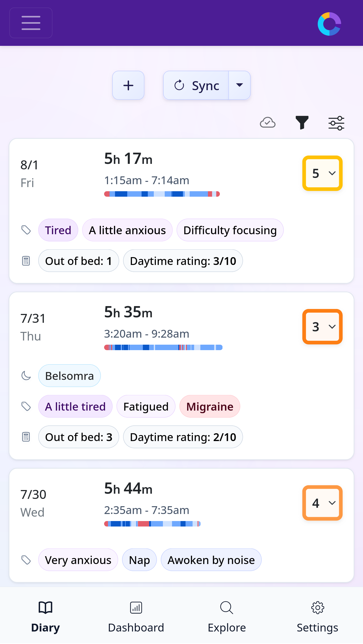Click the Sync button
Image resolution: width=363 pixels, height=644 pixels.
click(196, 85)
